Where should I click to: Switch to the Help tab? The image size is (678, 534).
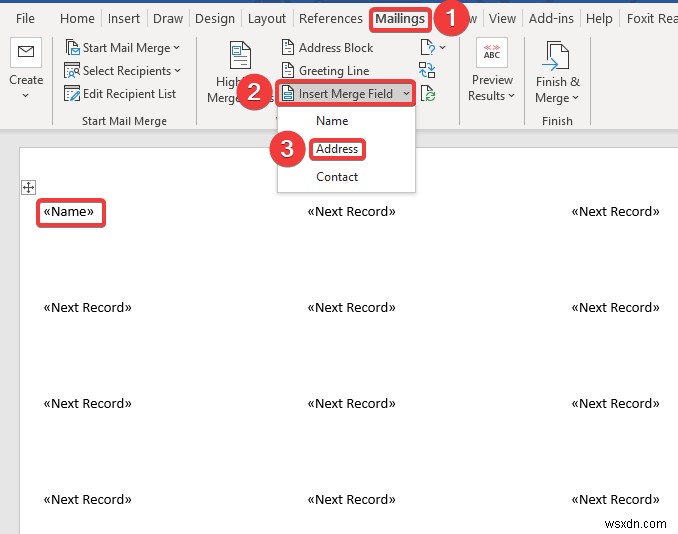[x=599, y=19]
